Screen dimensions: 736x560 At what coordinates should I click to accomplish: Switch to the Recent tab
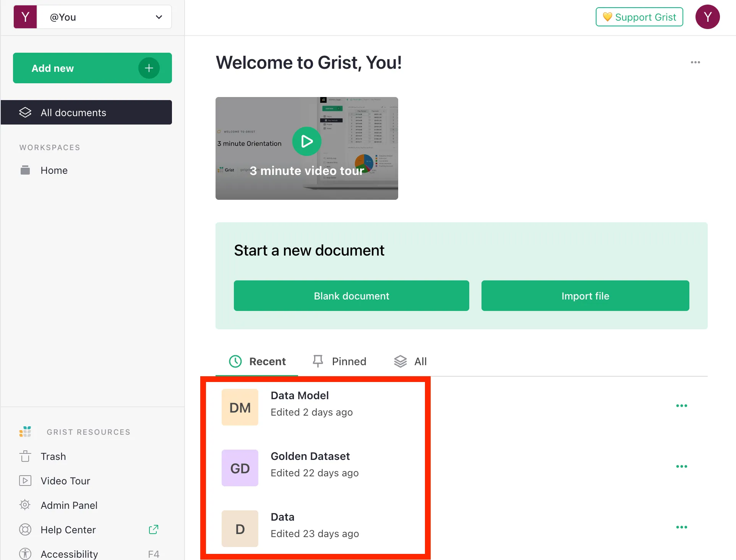click(257, 361)
